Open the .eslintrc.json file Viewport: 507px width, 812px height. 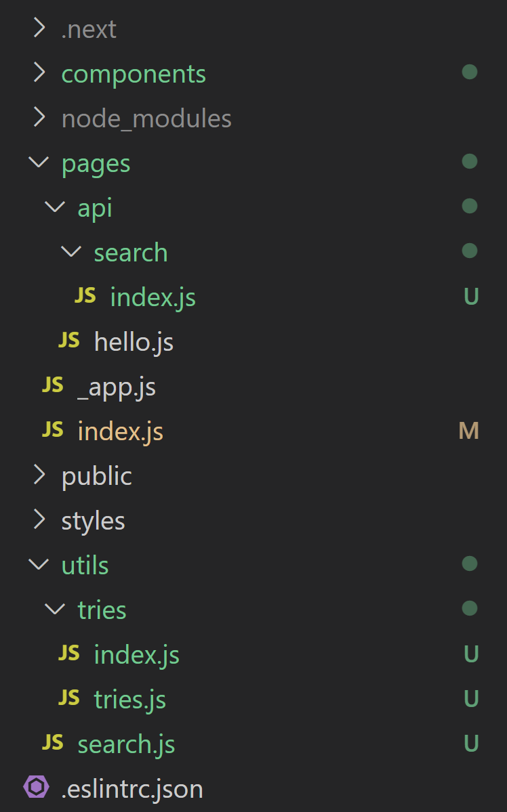point(132,789)
